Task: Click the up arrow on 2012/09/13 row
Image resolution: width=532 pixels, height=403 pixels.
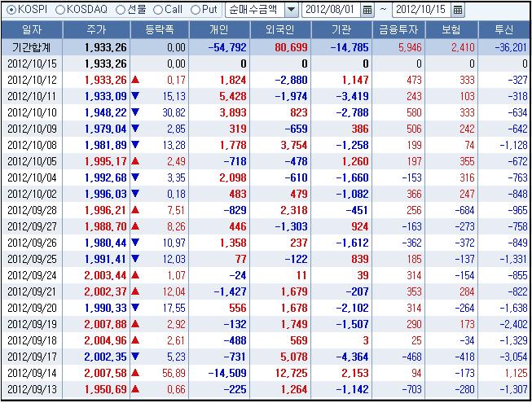Action: pyautogui.click(x=135, y=389)
